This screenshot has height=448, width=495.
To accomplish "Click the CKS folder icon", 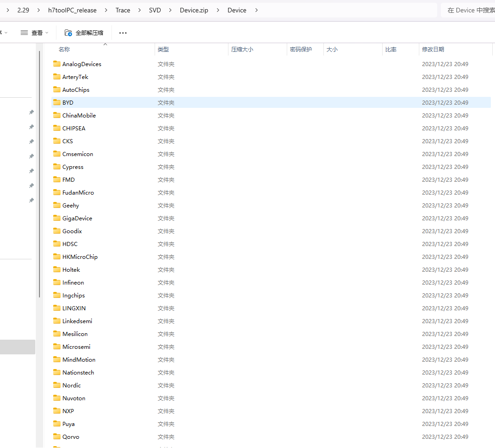I will (57, 141).
